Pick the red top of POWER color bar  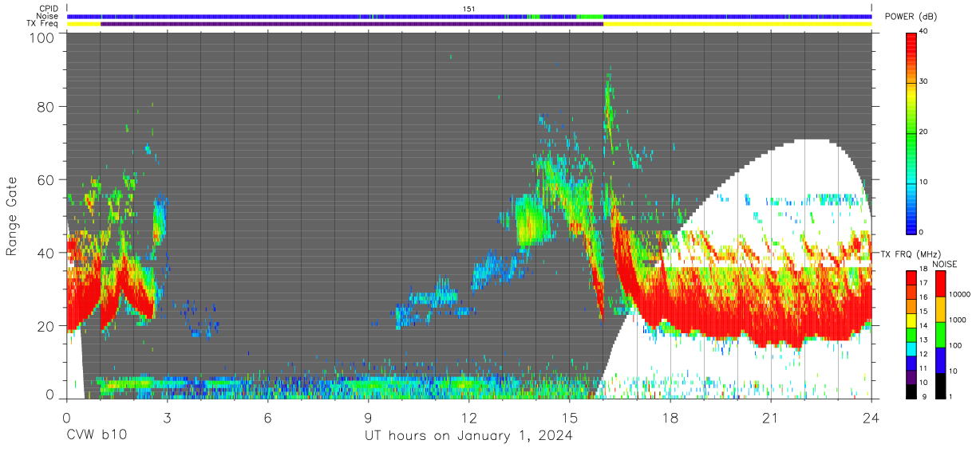911,40
